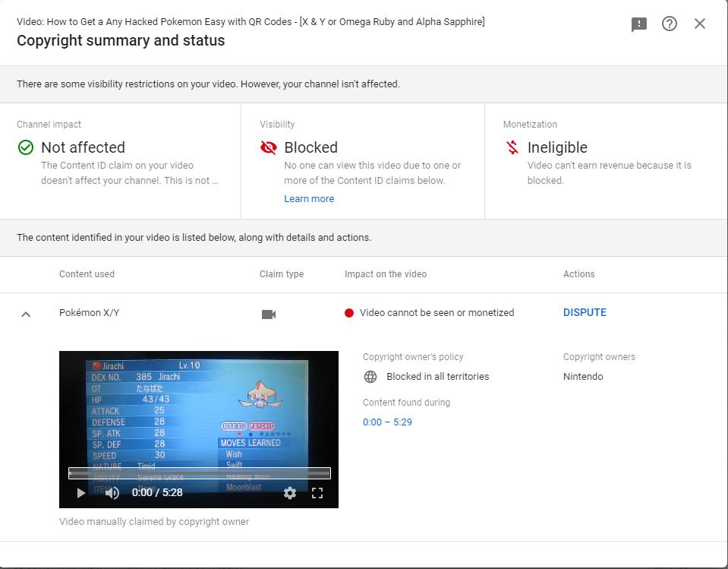Click the video camera claim type icon
Viewport: 728px width, 569px height.
tap(269, 315)
